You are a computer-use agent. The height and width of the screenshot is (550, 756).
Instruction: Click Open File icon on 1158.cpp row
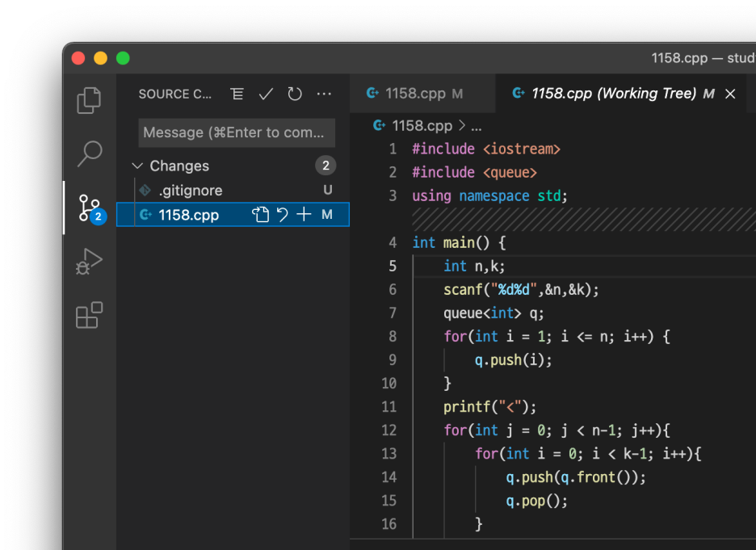261,215
